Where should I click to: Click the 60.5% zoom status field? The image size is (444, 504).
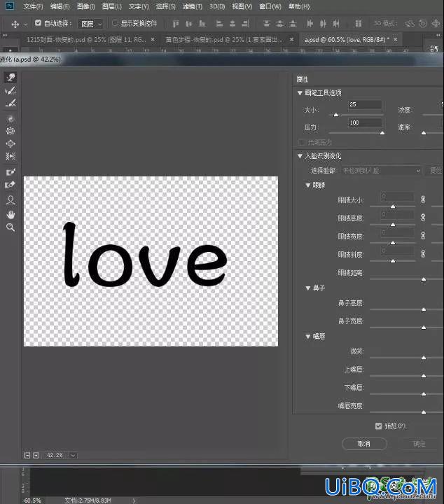(32, 500)
